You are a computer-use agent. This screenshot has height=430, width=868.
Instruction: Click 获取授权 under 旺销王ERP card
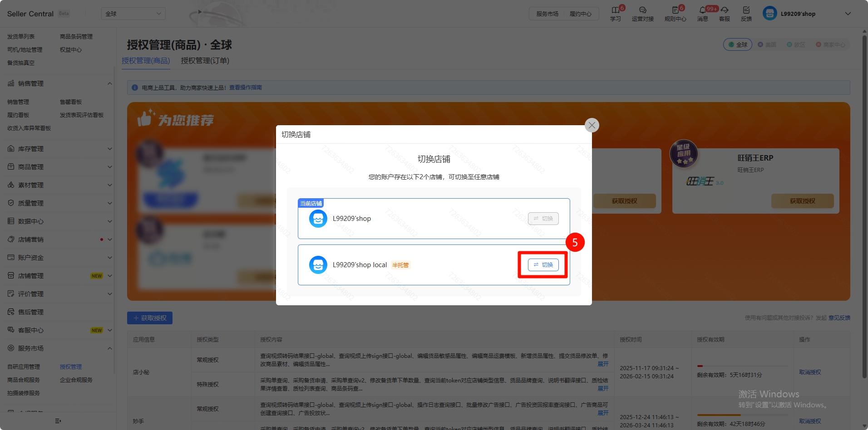pyautogui.click(x=802, y=201)
